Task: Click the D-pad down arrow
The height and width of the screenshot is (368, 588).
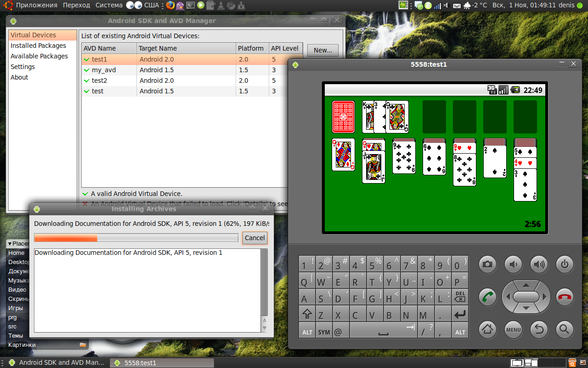Action: click(x=526, y=309)
